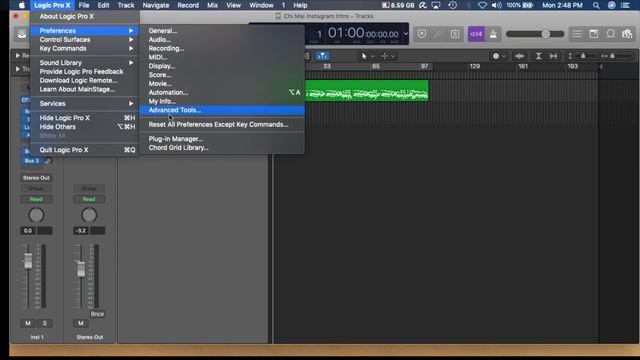Mute the Inst 1 channel strip
The image size is (640, 360).
coord(28,323)
